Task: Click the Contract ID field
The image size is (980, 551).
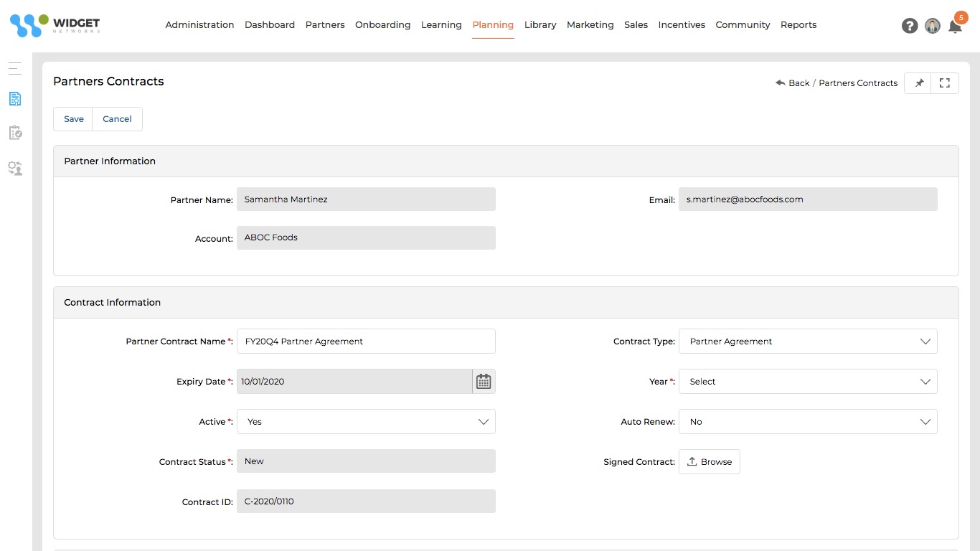Action: click(x=366, y=501)
